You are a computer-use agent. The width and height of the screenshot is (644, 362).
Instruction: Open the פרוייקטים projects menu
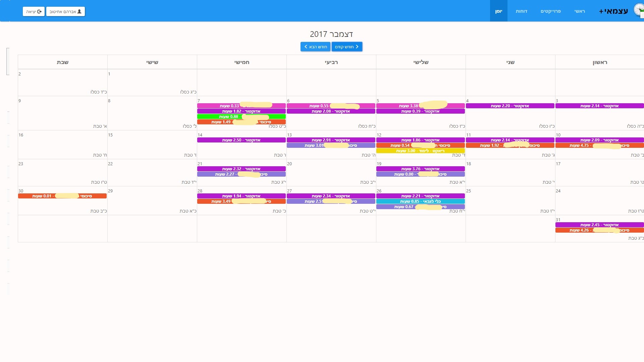pyautogui.click(x=550, y=11)
